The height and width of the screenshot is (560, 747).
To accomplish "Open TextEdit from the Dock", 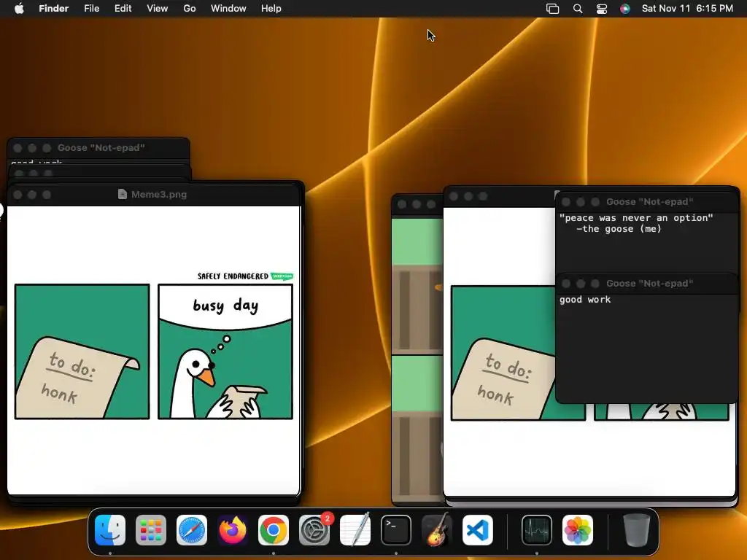I will click(355, 530).
